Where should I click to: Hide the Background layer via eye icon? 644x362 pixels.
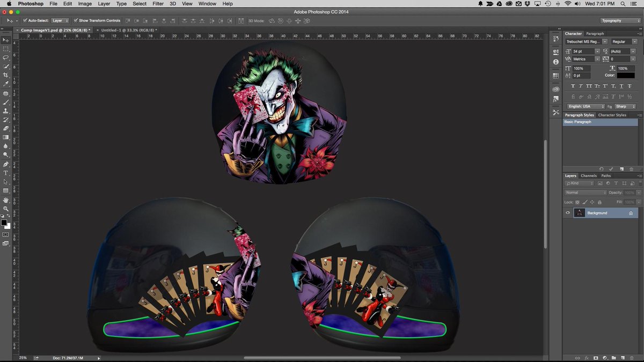[568, 213]
